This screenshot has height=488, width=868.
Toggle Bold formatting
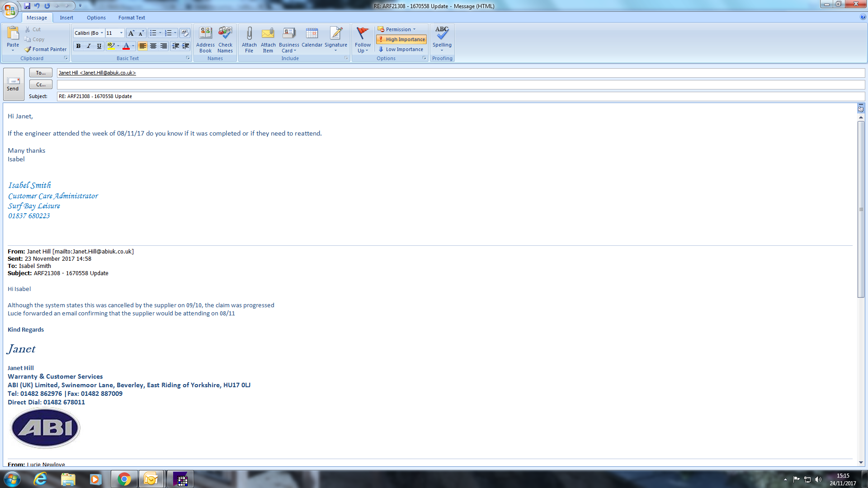click(x=78, y=46)
